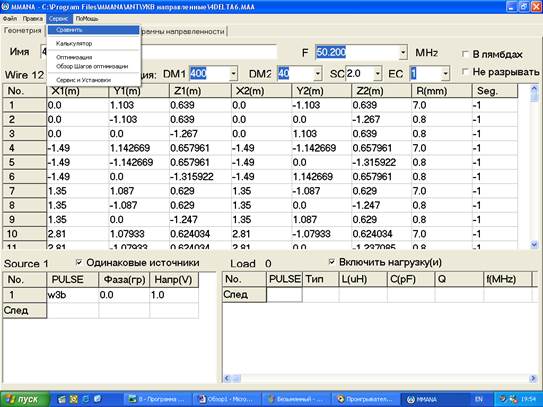Enable the В лямбдах checkbox

(x=465, y=54)
